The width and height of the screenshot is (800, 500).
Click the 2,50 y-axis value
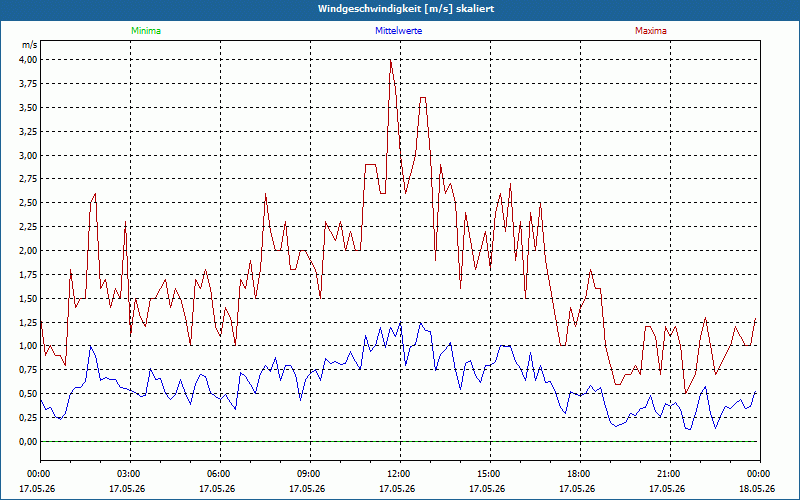[x=28, y=203]
